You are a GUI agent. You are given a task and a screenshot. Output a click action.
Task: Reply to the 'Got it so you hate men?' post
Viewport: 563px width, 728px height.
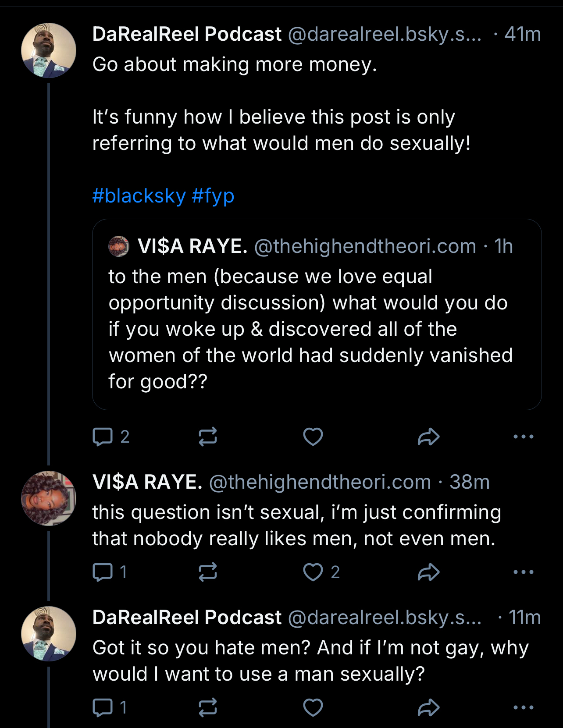103,707
